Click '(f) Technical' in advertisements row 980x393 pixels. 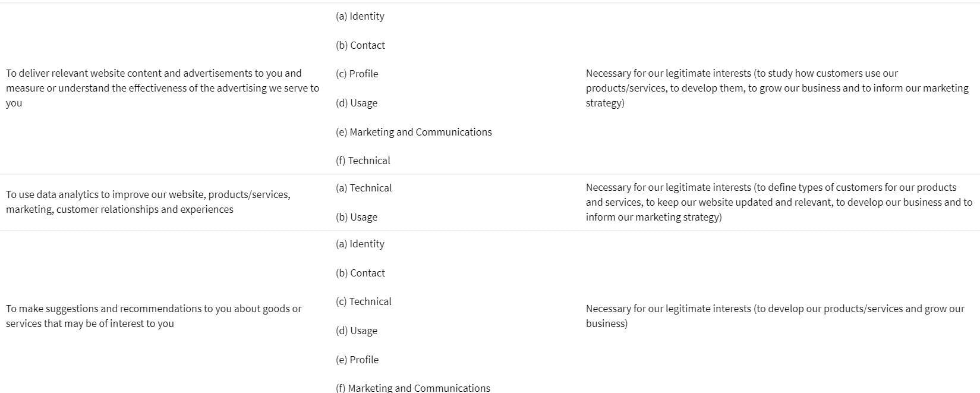(363, 161)
